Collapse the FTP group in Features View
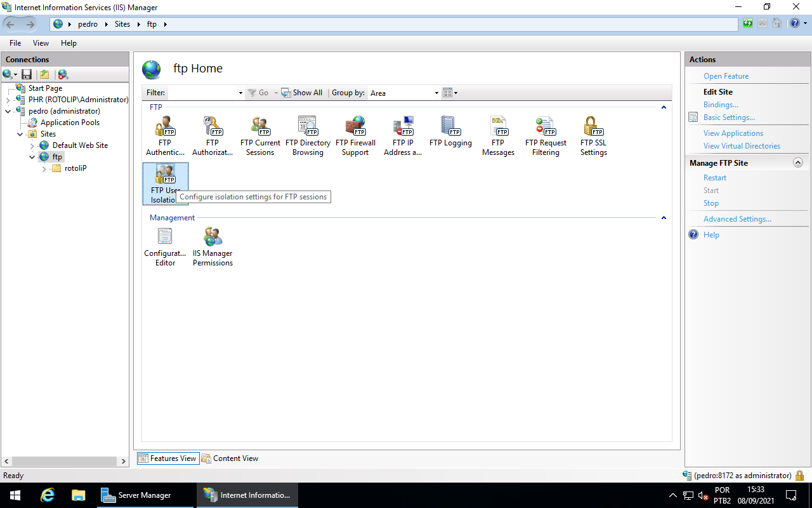Screen dimensions: 812x508 click(x=664, y=107)
